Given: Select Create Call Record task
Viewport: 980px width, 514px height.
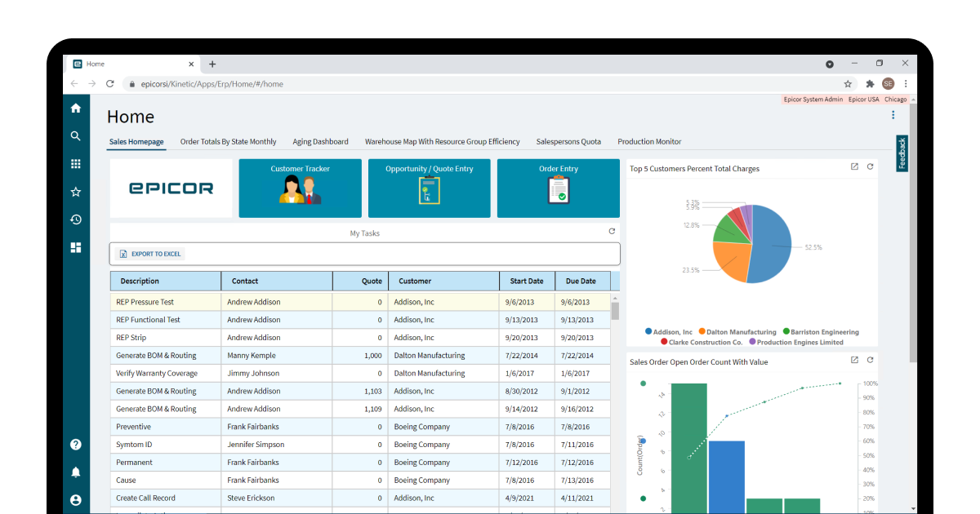Looking at the screenshot, I should [x=360, y=498].
